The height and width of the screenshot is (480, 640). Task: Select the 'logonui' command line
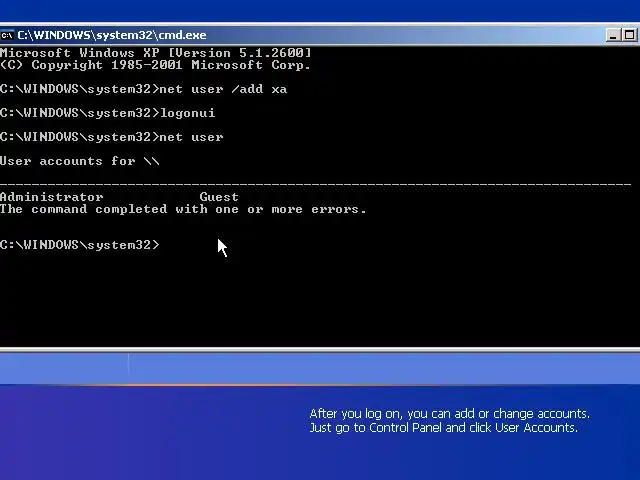click(x=108, y=113)
